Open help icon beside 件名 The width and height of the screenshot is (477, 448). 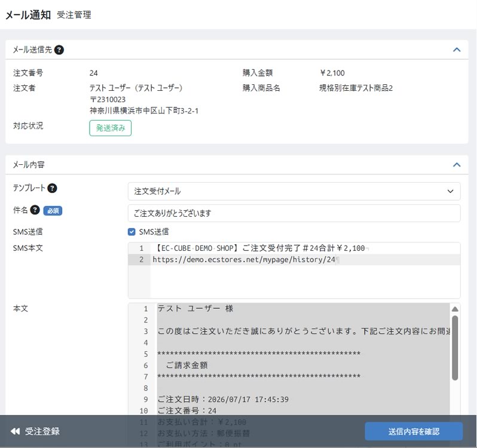[35, 210]
